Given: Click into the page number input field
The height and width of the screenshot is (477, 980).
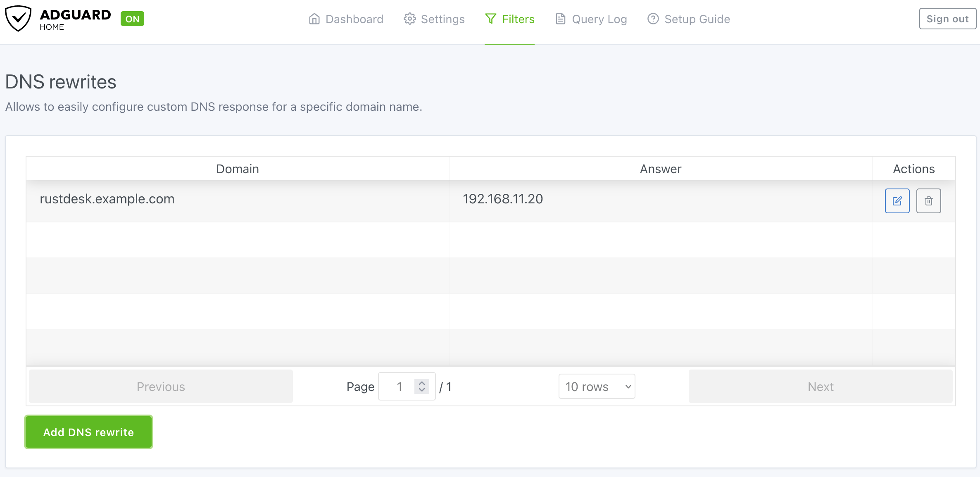Looking at the screenshot, I should (398, 386).
